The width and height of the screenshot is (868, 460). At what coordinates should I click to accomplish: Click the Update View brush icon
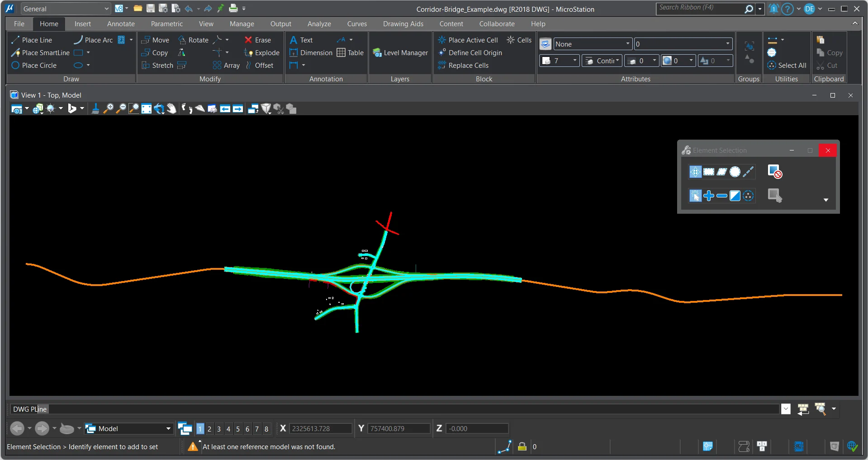(x=95, y=109)
